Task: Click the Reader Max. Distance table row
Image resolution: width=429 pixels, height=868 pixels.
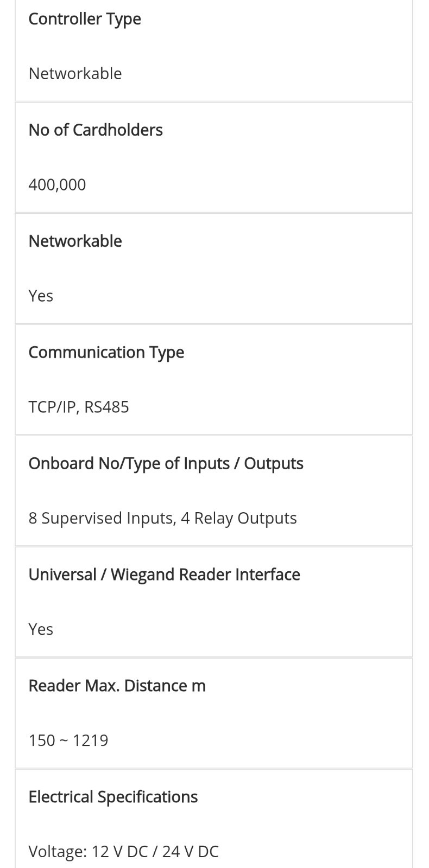Action: (x=214, y=713)
